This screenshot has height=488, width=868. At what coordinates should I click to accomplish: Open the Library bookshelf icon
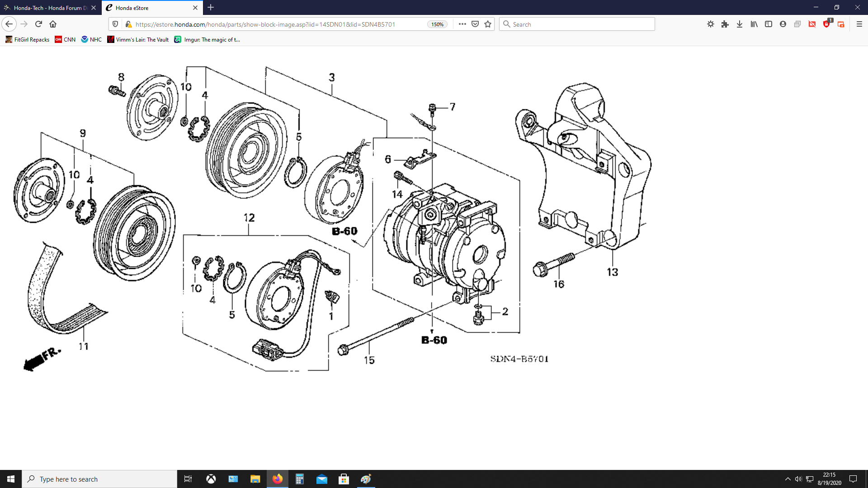[x=754, y=24]
